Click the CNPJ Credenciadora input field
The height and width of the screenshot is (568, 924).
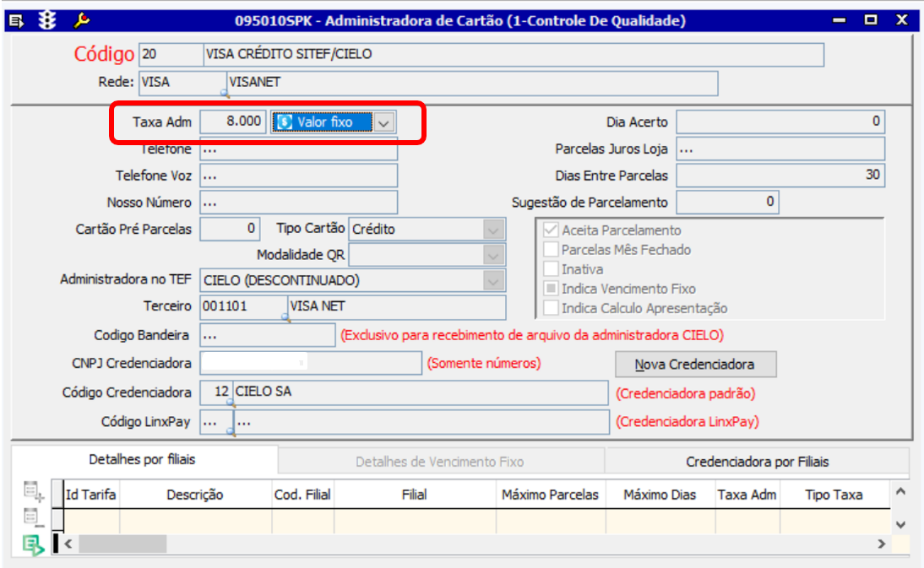(x=311, y=363)
